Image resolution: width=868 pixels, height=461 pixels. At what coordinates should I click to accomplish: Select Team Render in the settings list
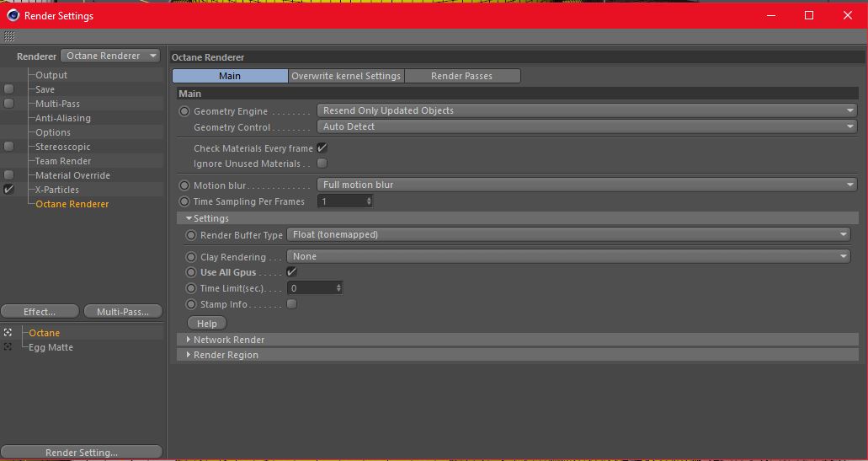63,161
